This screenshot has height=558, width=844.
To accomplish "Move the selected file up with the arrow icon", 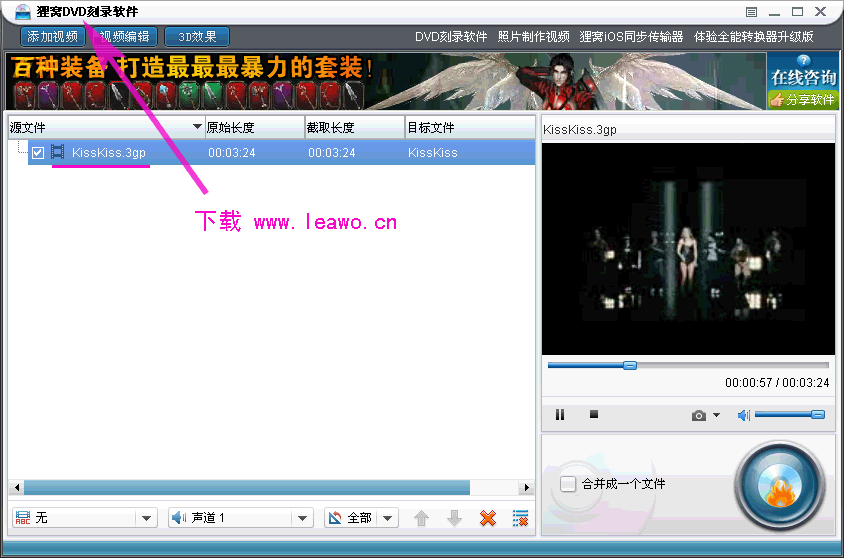I will 421,518.
